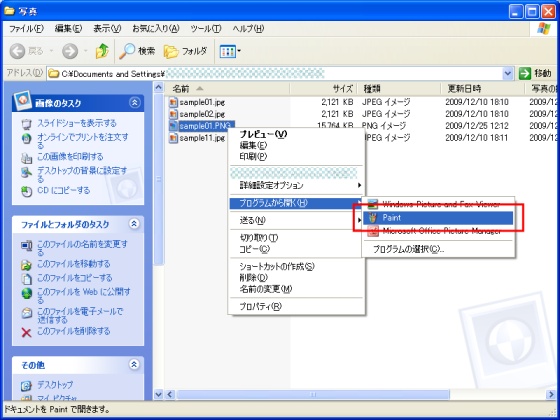The width and height of the screenshot is (560, 420).
Task: Select the sample01.PNG file icon
Action: [x=173, y=126]
